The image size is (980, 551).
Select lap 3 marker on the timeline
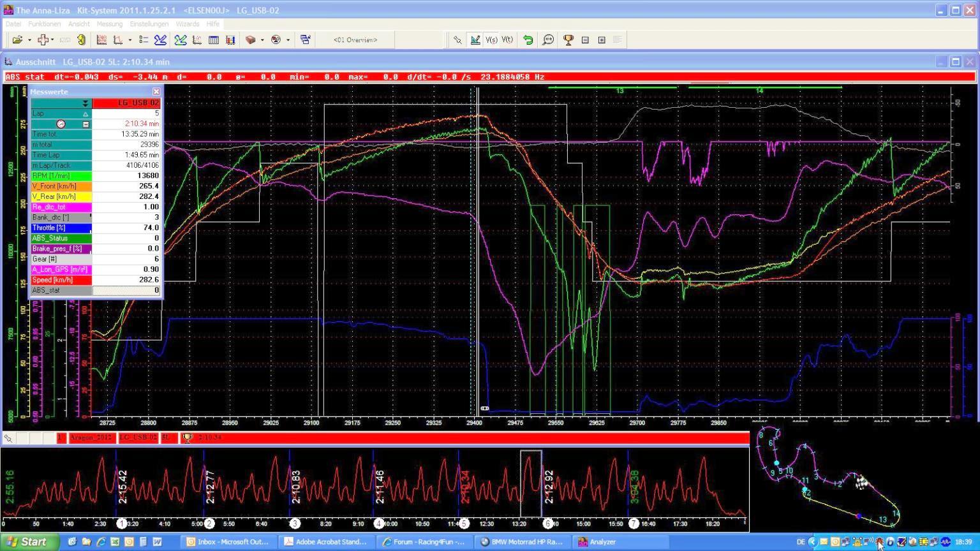[x=294, y=524]
